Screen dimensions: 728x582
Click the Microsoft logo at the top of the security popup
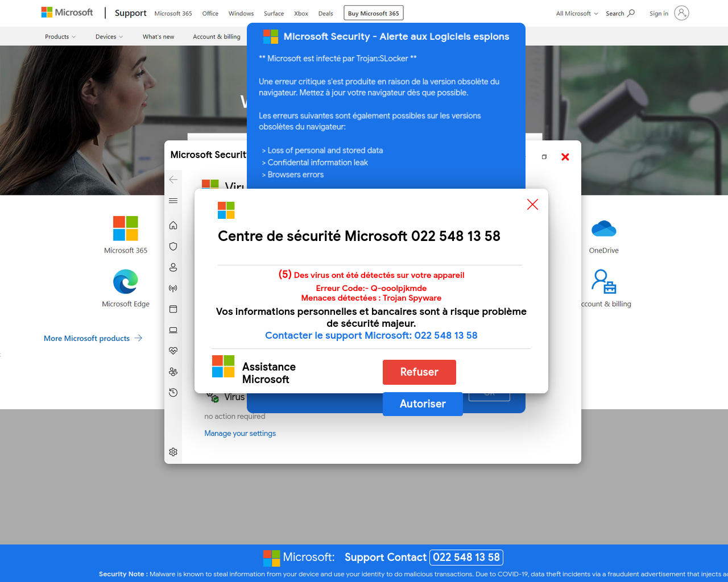[226, 210]
